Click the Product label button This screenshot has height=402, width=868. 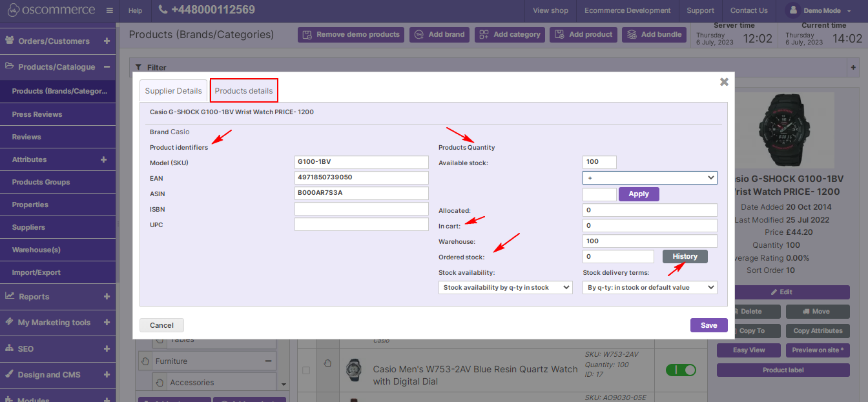point(783,370)
